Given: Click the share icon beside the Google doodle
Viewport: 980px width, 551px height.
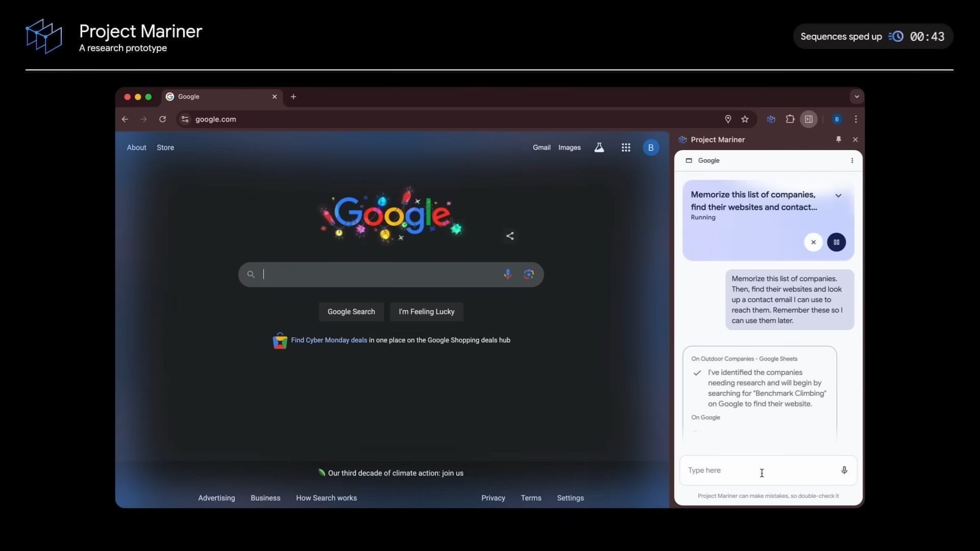Looking at the screenshot, I should [x=510, y=236].
